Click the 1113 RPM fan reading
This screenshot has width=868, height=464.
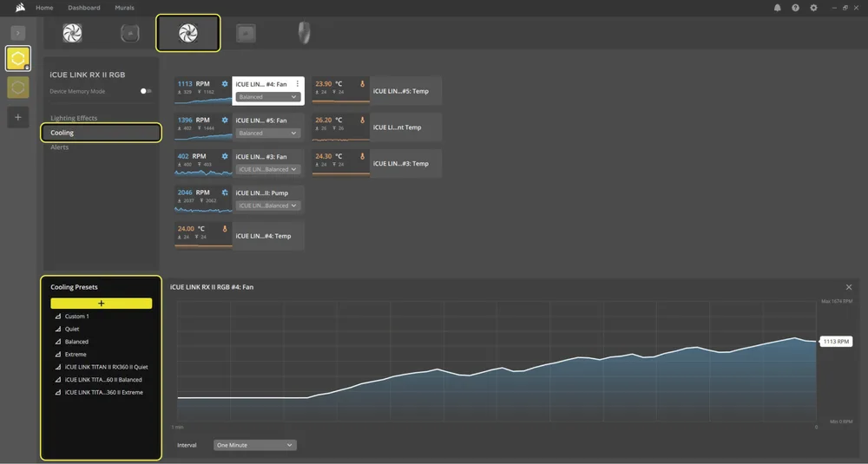click(x=194, y=84)
